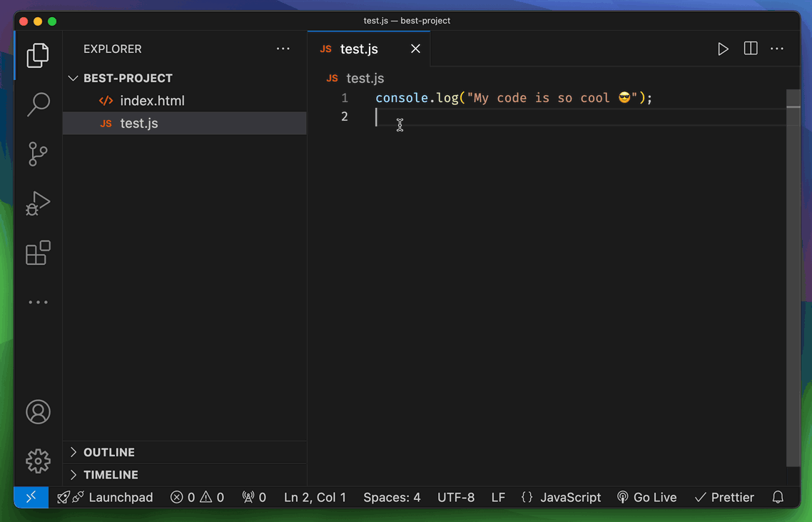The height and width of the screenshot is (522, 812).
Task: Open the remote window indicator
Action: point(31,497)
